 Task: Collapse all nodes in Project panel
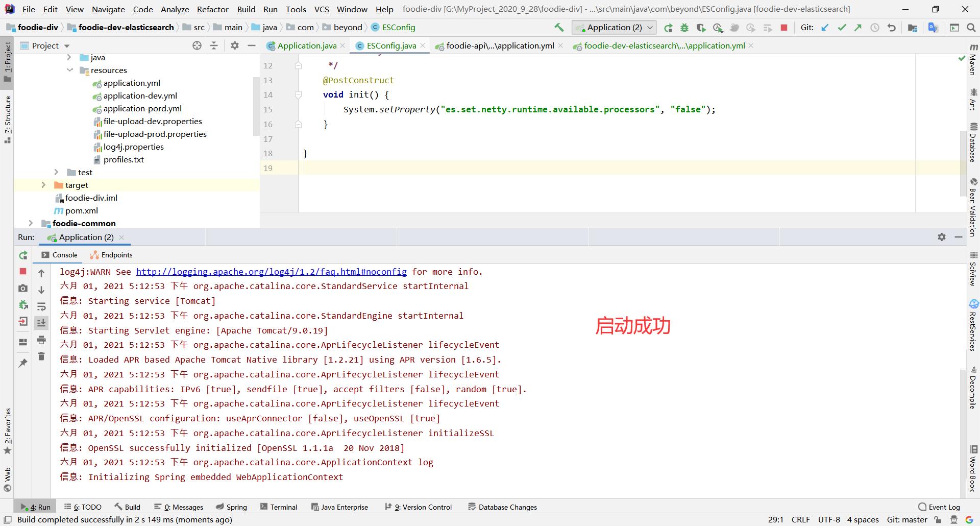click(x=214, y=45)
